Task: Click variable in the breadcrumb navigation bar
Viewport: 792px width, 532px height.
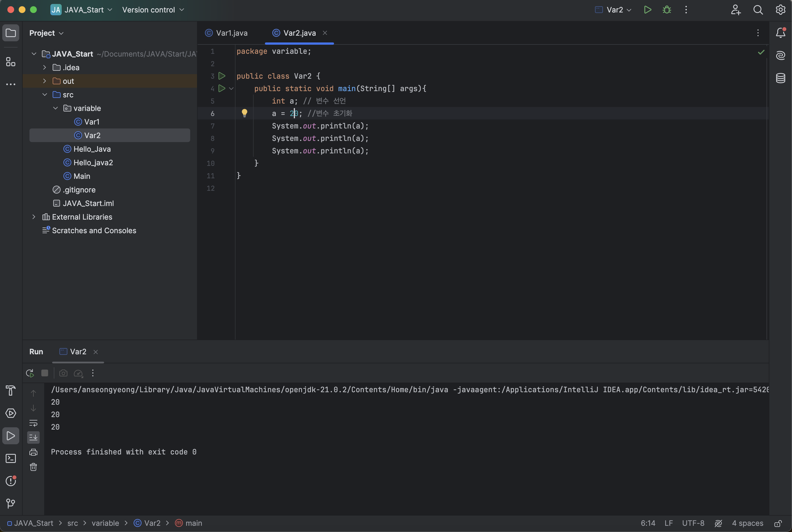Action: pyautogui.click(x=105, y=523)
